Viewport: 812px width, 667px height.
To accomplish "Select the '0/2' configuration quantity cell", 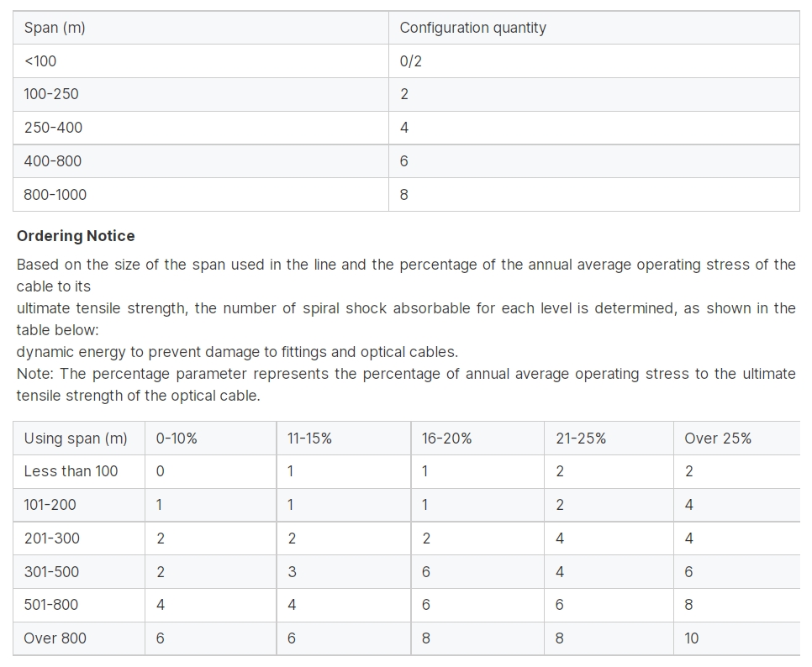I will coord(594,61).
